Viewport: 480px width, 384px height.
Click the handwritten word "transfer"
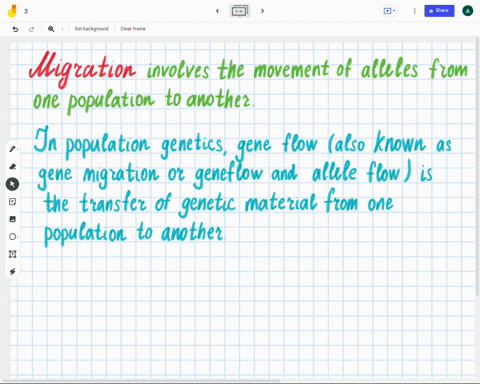point(113,202)
